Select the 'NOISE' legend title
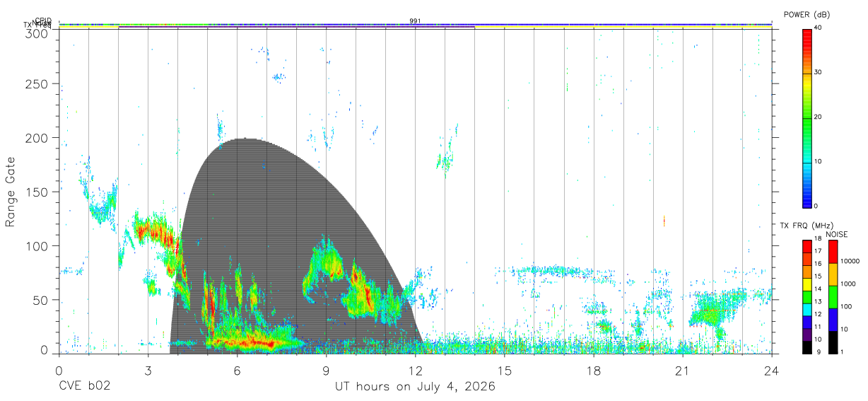The width and height of the screenshot is (868, 401). tap(836, 234)
